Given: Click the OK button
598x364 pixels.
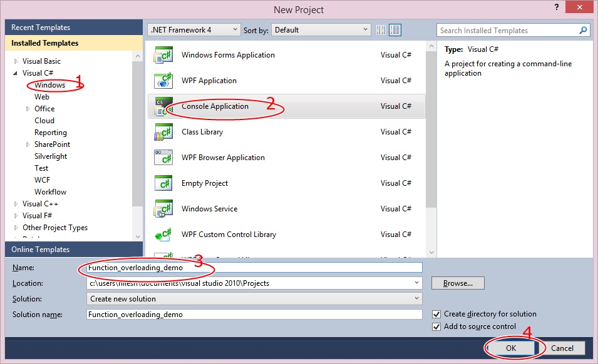Looking at the screenshot, I should pos(511,348).
